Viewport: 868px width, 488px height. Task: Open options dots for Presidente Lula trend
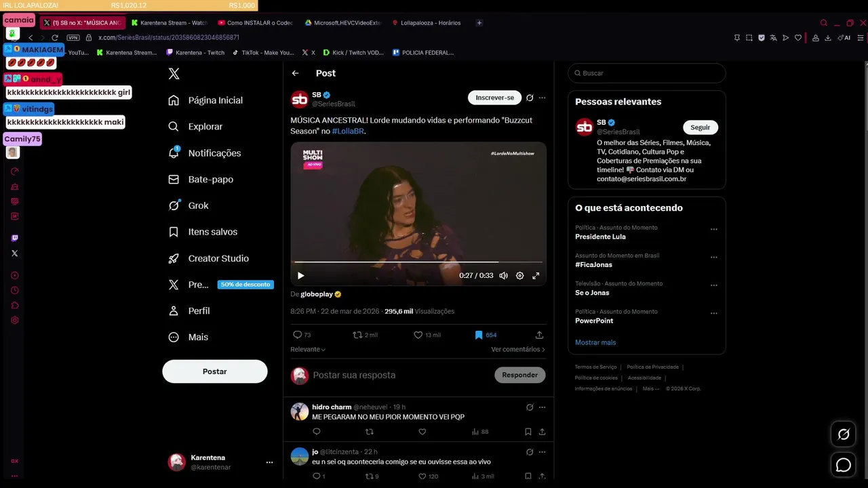pos(713,229)
